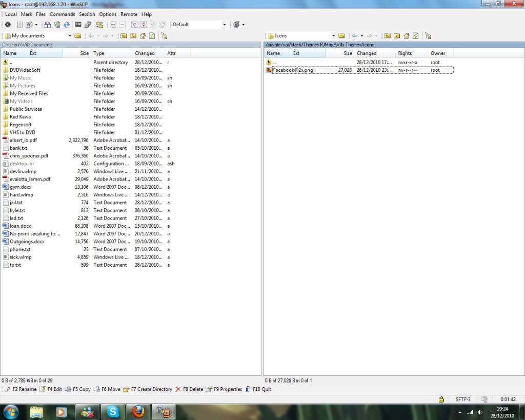Screen dimensions: 525x420
Task: Go to local home directory icon
Action: click(143, 35)
